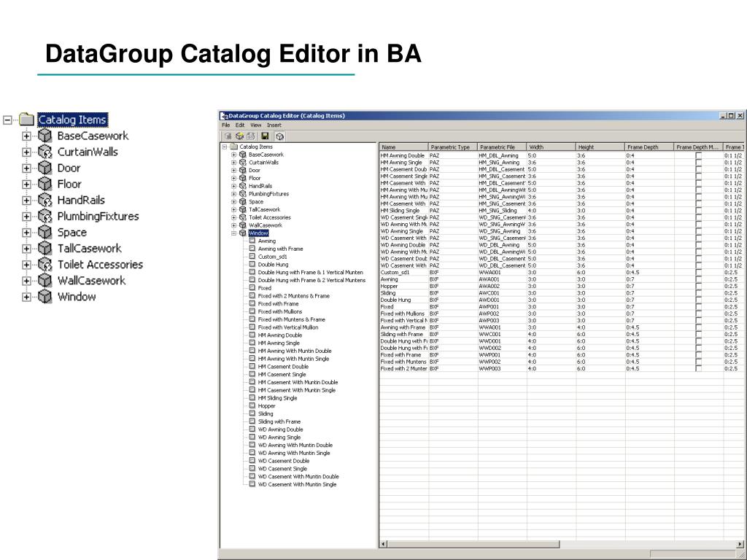This screenshot has width=747, height=560.
Task: Click the Floor cube icon in enlarged tree
Action: (44, 184)
